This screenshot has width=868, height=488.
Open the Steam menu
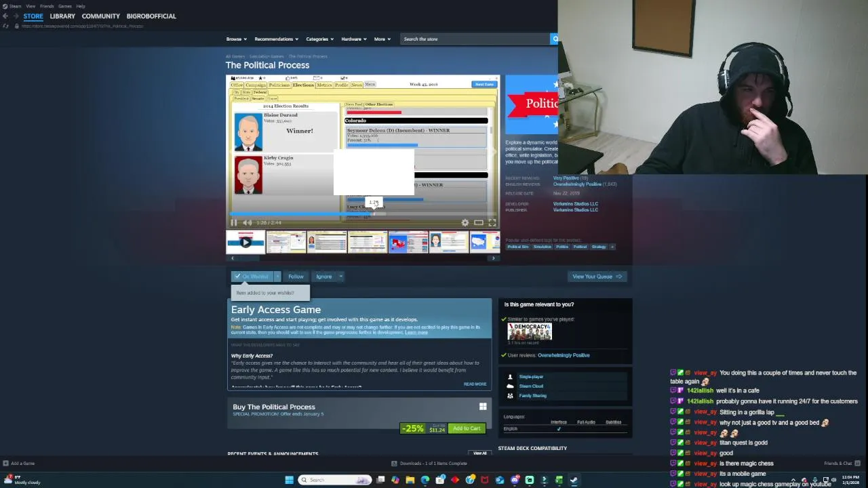point(15,6)
